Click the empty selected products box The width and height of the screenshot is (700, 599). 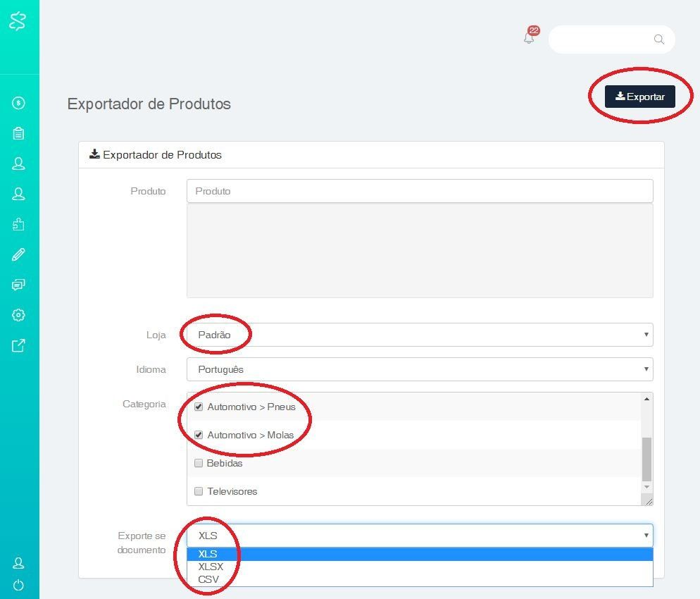420,251
